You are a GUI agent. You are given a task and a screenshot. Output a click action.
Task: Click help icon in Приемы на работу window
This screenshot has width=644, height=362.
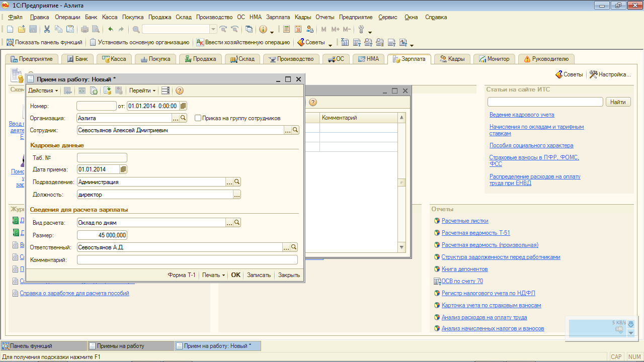pos(313,102)
